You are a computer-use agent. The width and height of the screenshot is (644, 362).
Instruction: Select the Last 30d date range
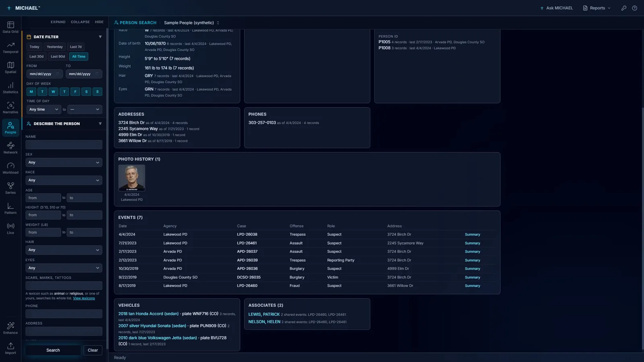point(36,57)
